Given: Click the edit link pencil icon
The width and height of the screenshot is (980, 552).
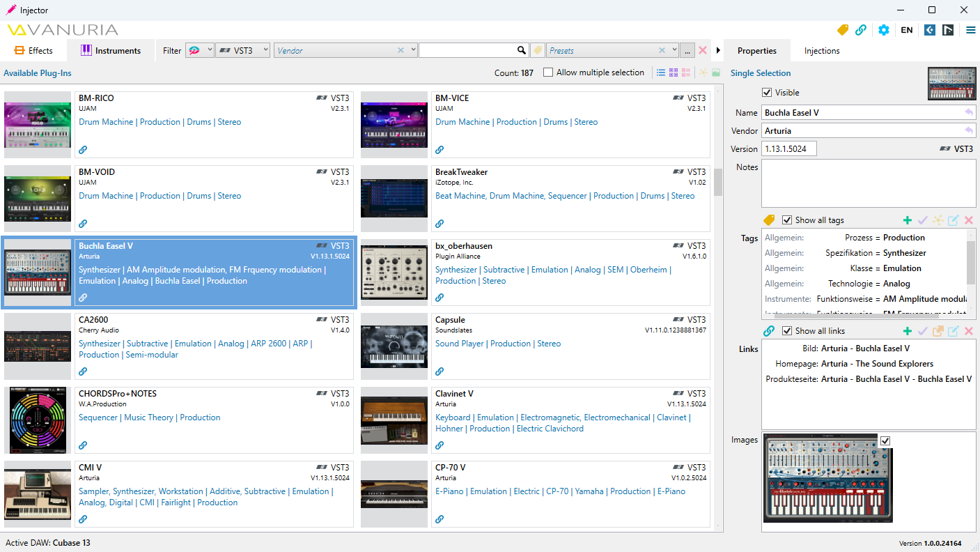Looking at the screenshot, I should coord(954,331).
